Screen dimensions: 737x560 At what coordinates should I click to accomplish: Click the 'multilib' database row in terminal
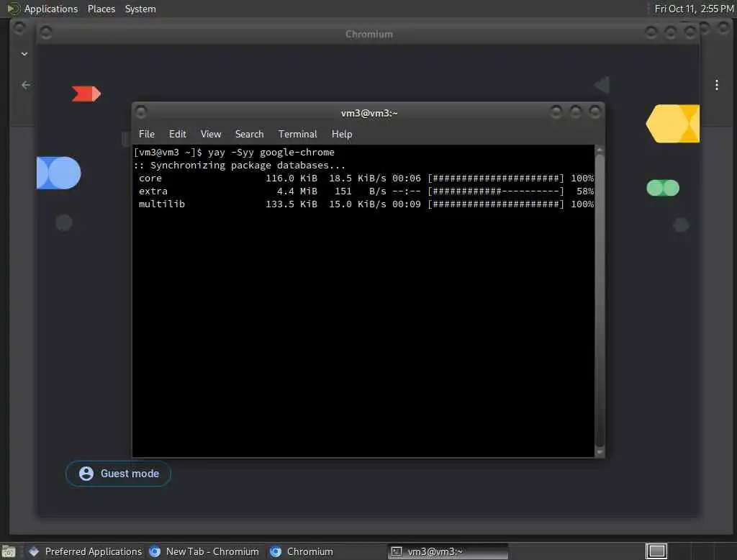pos(363,204)
